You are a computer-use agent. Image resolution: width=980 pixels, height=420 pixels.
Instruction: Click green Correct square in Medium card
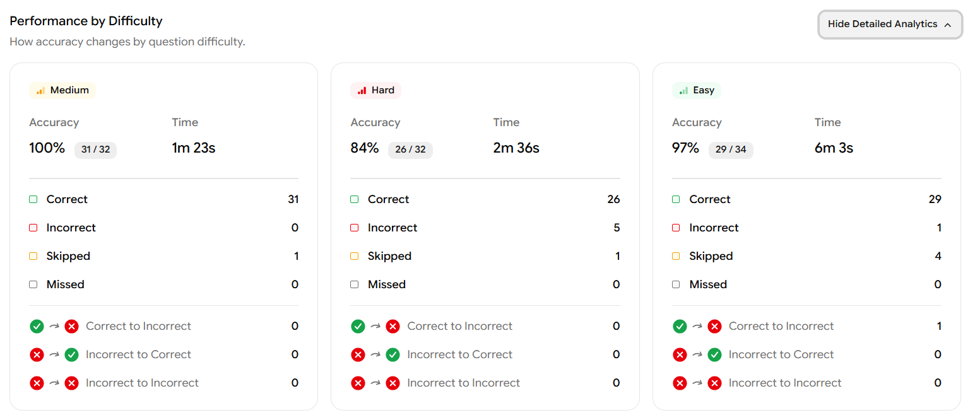coord(33,199)
